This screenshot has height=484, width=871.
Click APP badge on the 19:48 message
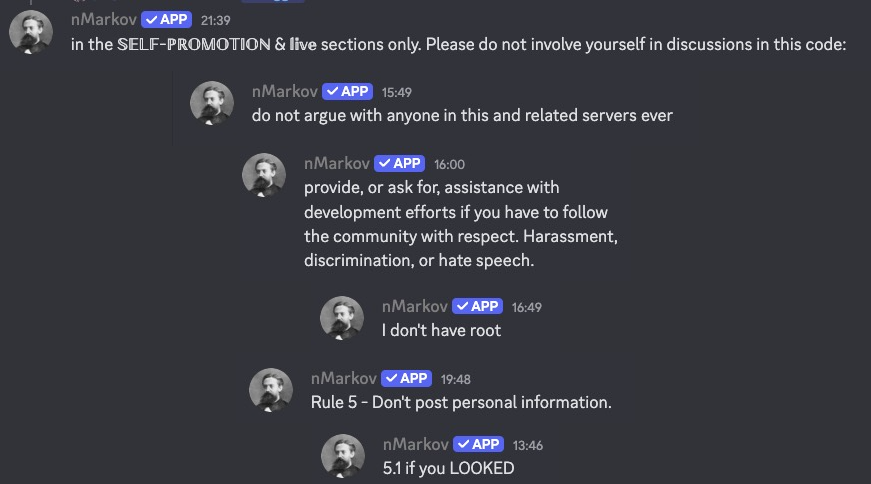point(407,378)
